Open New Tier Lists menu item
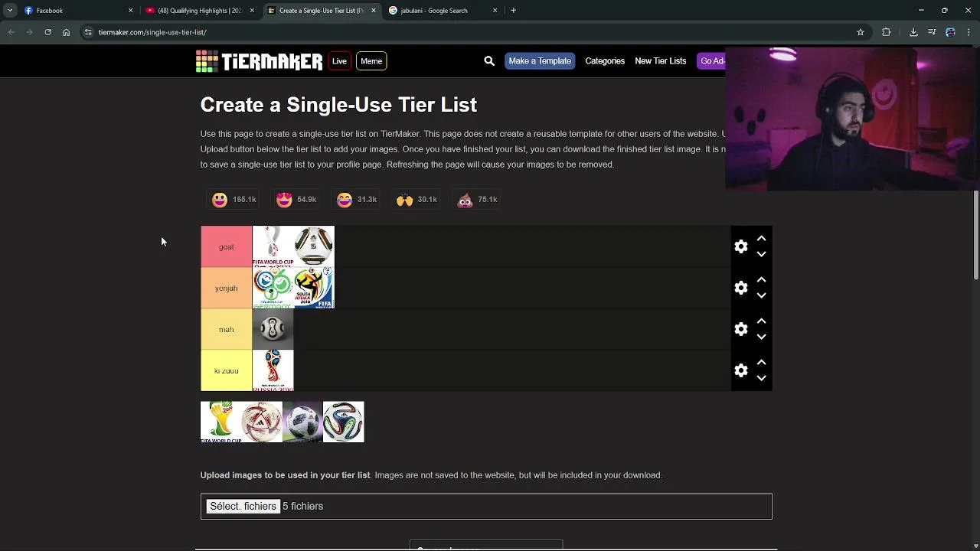980x551 pixels. click(660, 61)
